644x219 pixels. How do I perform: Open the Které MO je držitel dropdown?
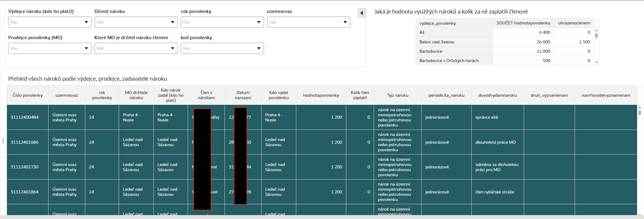[x=136, y=48]
